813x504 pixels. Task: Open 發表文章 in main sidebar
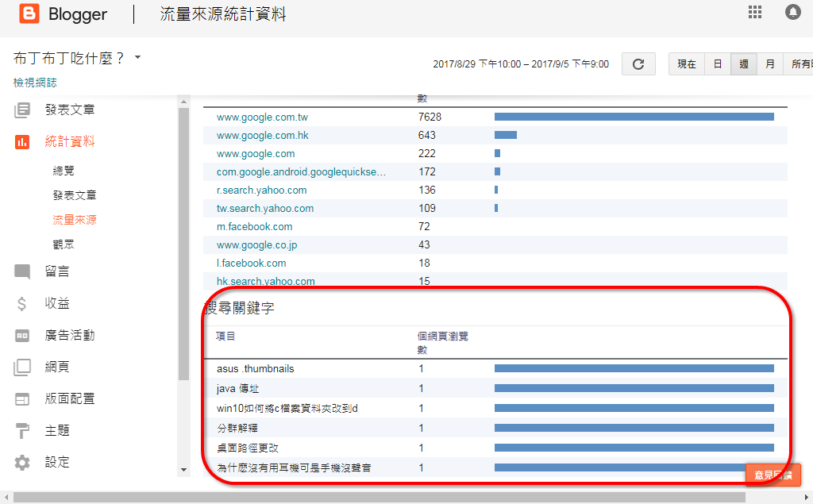[70, 110]
